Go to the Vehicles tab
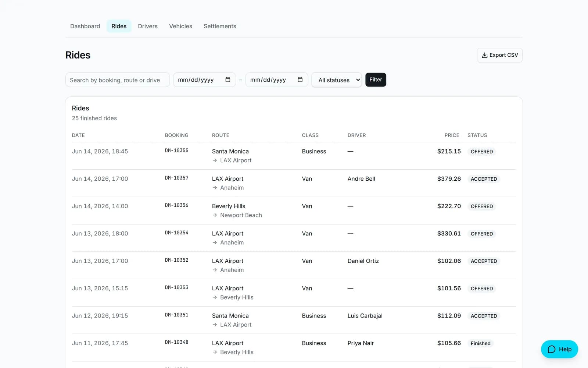This screenshot has width=588, height=368. pyautogui.click(x=180, y=26)
